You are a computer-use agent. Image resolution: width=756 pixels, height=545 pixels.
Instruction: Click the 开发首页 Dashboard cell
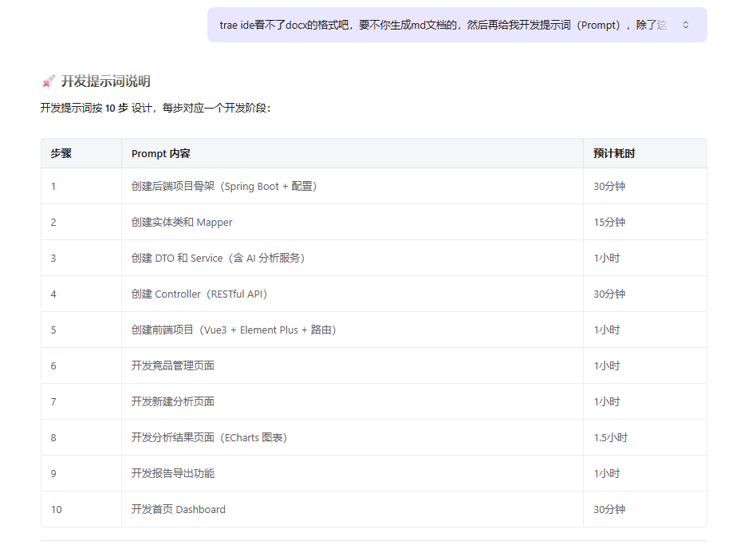(x=178, y=510)
